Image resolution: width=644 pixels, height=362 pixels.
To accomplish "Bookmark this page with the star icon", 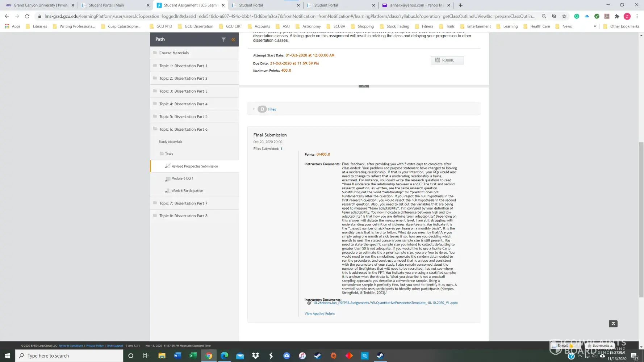I will 564,16.
